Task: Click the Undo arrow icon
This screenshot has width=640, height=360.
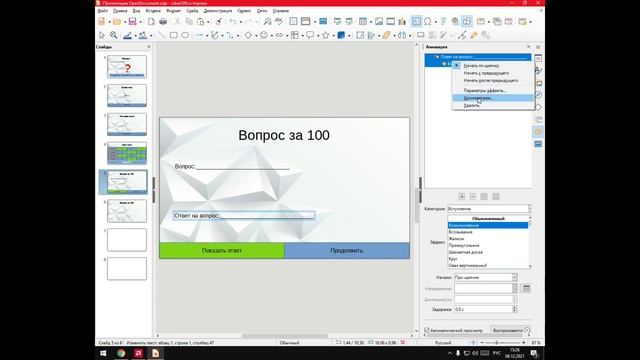Action: pos(233,22)
